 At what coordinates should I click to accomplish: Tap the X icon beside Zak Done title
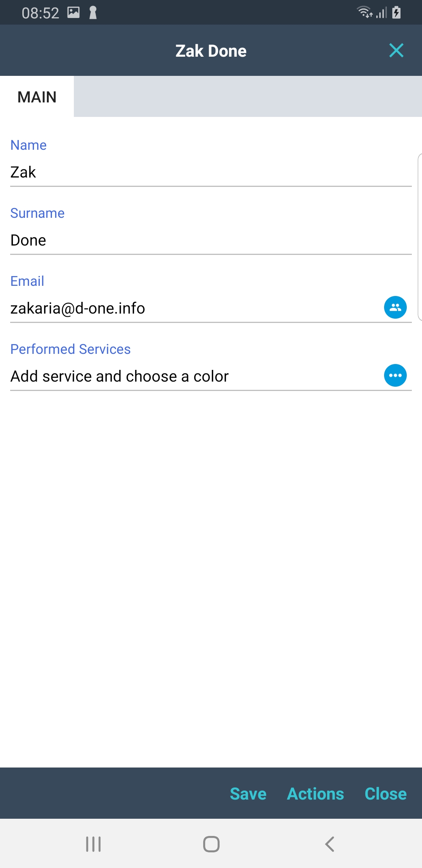coord(396,50)
